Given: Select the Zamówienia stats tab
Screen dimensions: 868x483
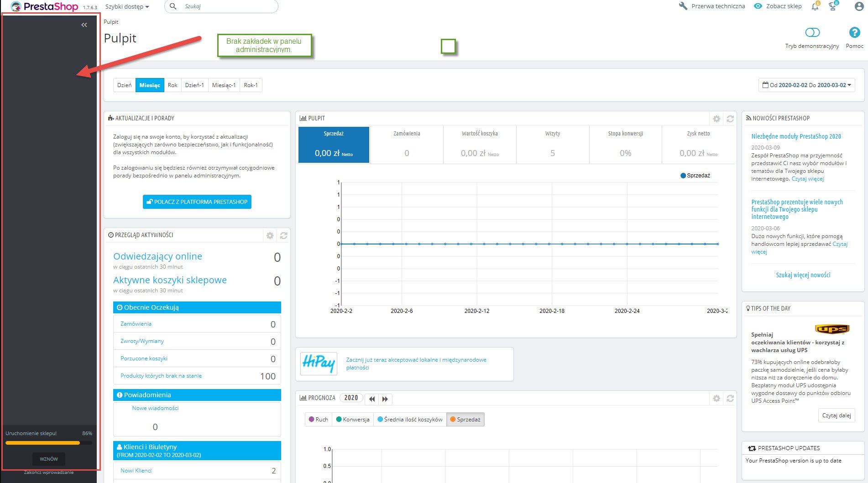Looking at the screenshot, I should (406, 145).
